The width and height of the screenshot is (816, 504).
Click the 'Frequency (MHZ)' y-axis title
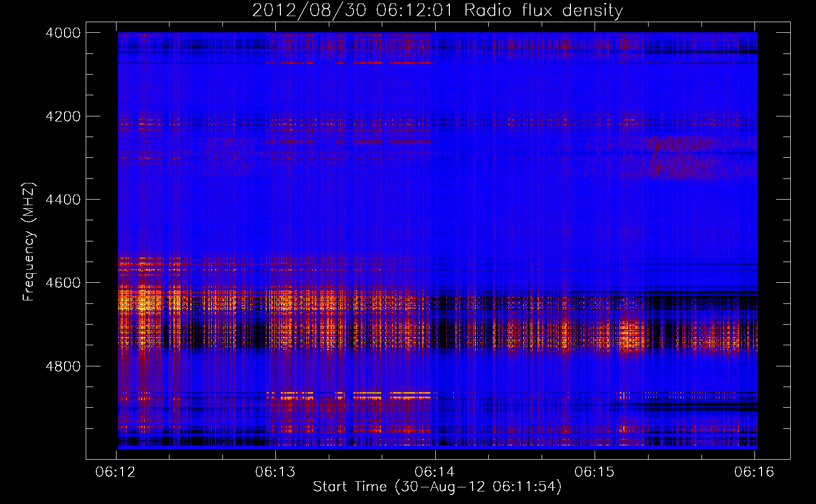tap(29, 242)
